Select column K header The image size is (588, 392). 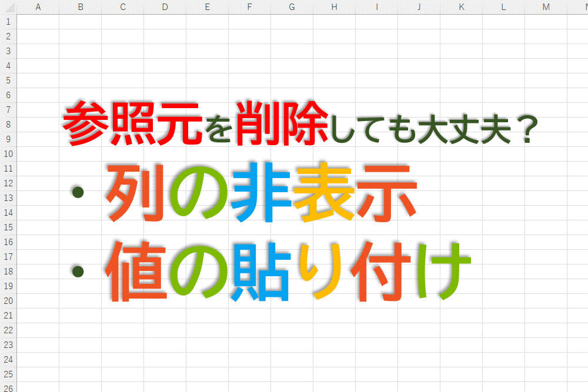pos(462,7)
